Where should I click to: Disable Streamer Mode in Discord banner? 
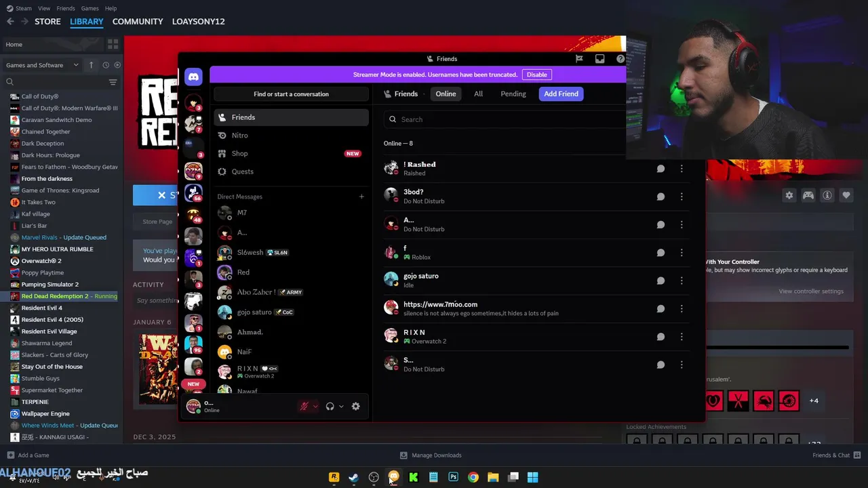pyautogui.click(x=536, y=75)
